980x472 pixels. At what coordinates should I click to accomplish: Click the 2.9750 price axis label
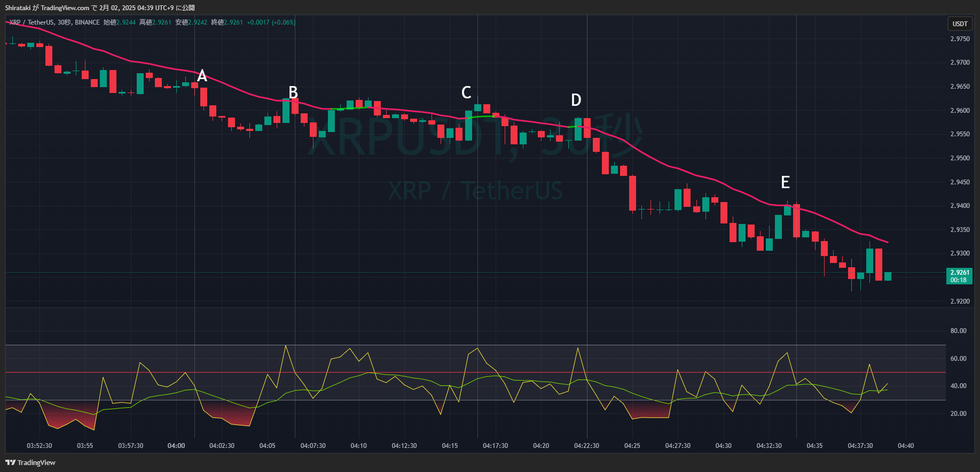[x=960, y=39]
